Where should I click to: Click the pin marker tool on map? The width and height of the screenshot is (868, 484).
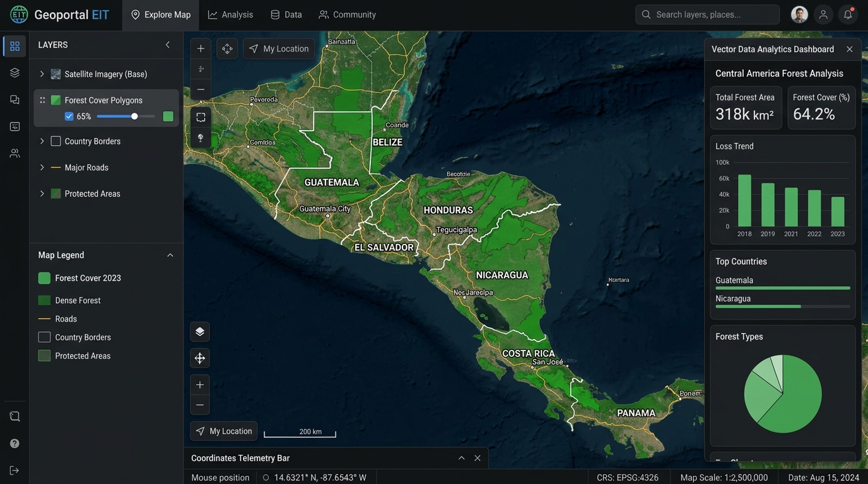201,137
